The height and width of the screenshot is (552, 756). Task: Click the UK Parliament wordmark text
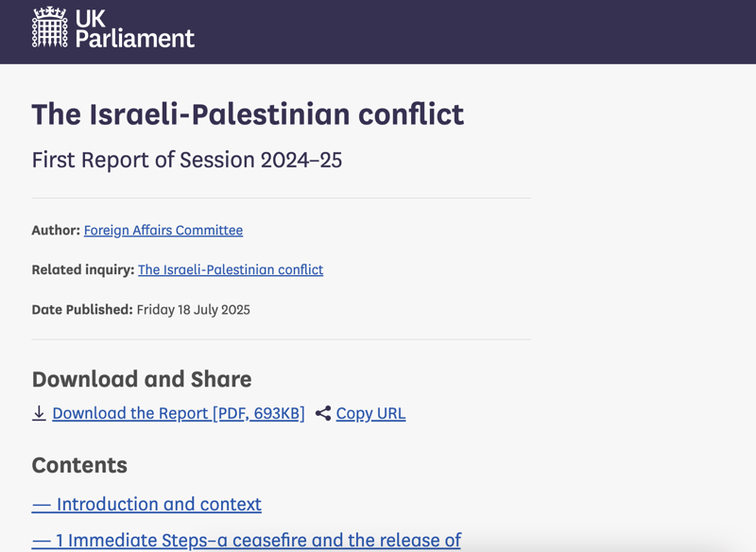pyautogui.click(x=134, y=28)
